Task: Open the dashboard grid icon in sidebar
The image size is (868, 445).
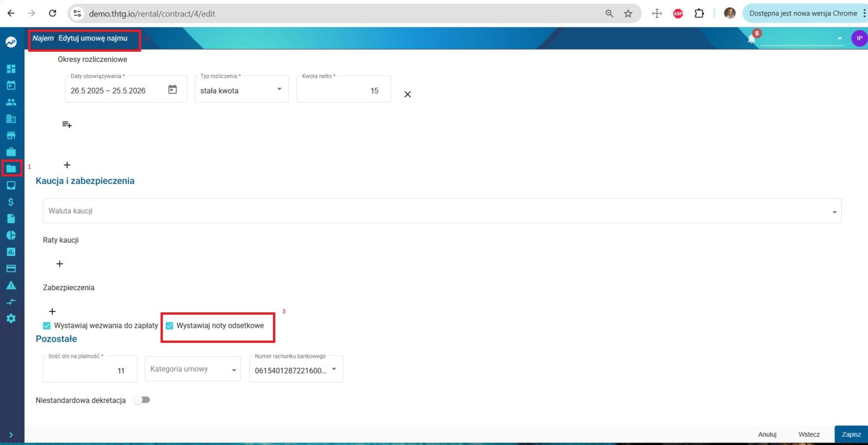Action: (x=11, y=69)
